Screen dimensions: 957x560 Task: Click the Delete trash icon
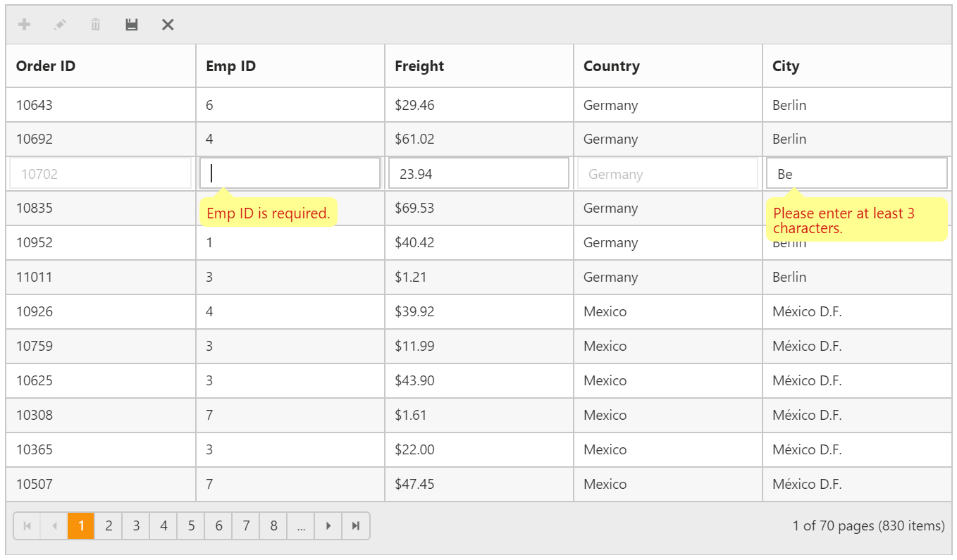[95, 24]
